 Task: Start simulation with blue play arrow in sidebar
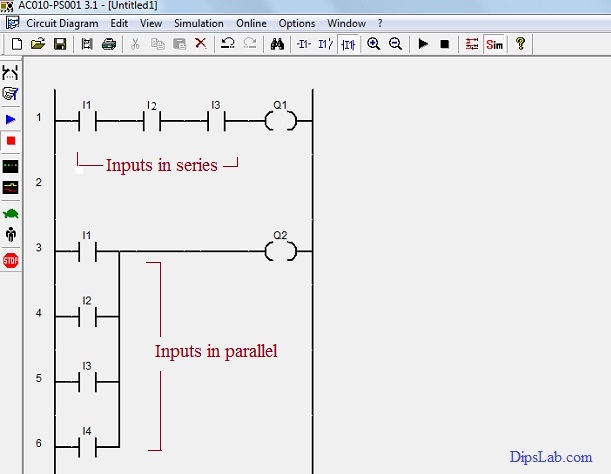[x=11, y=119]
